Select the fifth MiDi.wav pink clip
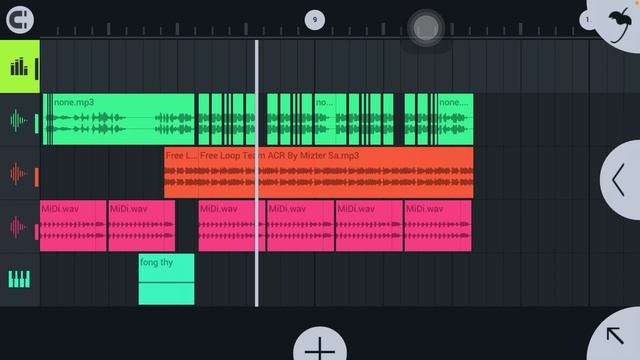640x360 pixels. tap(369, 226)
